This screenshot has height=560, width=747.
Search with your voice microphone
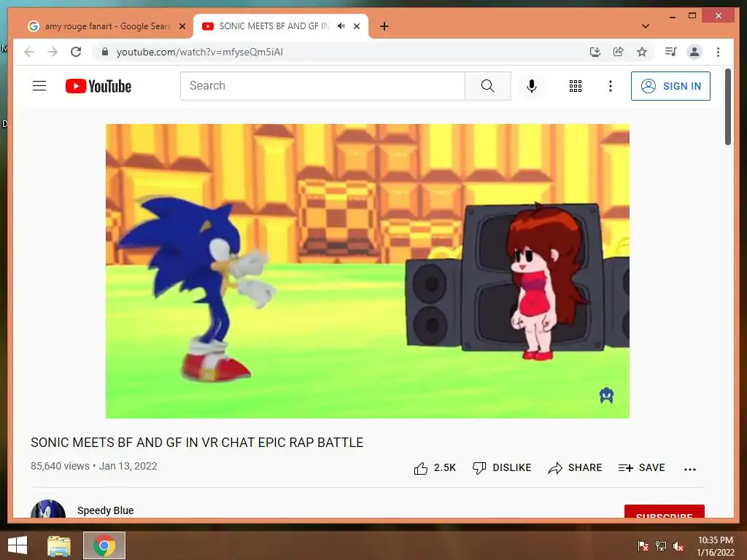[x=532, y=86]
